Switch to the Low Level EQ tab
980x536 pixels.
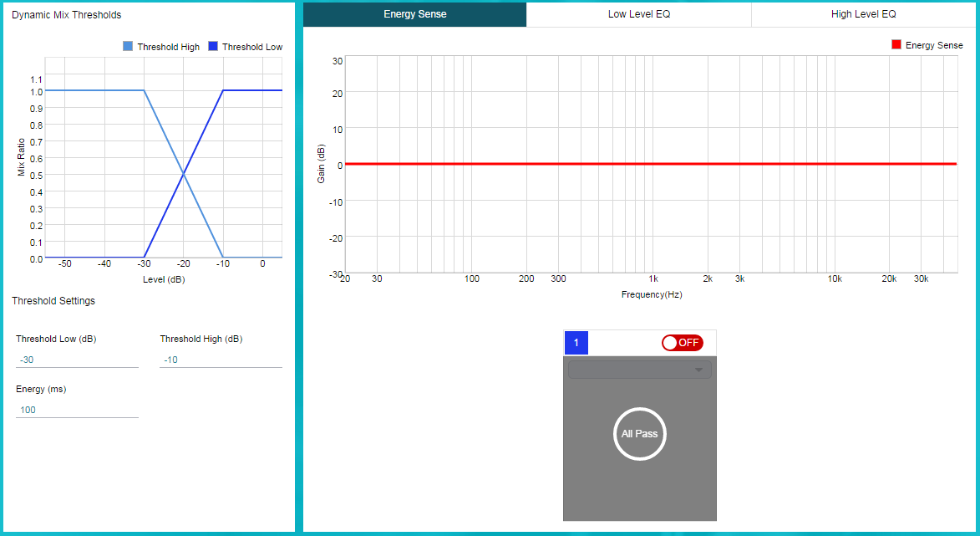638,14
